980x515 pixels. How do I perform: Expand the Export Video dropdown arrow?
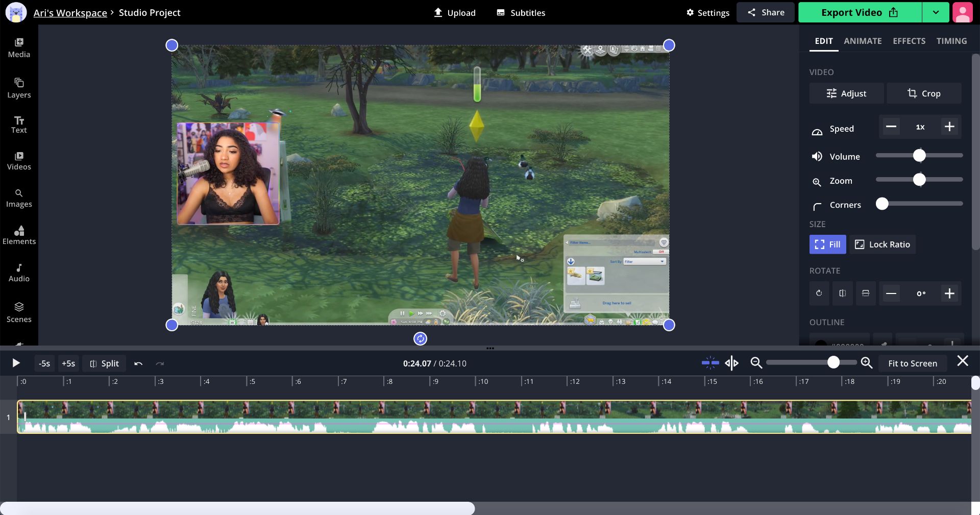936,13
